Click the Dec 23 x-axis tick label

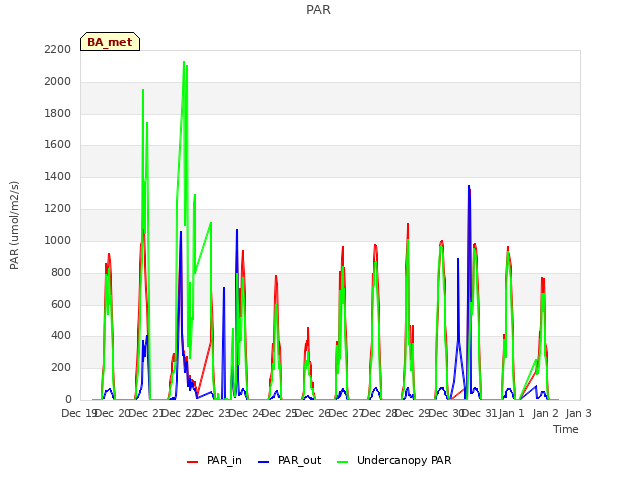pos(212,413)
